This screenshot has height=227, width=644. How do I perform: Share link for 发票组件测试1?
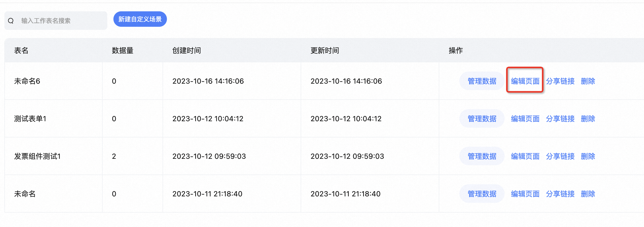560,156
